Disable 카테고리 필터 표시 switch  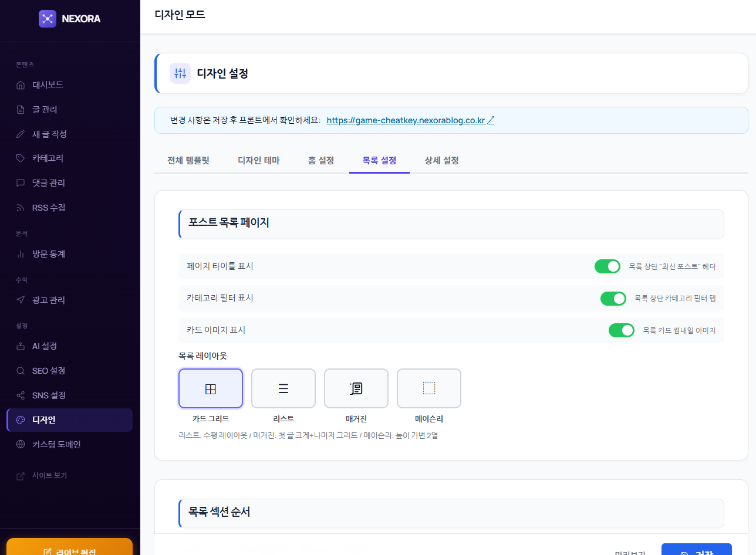[613, 299]
